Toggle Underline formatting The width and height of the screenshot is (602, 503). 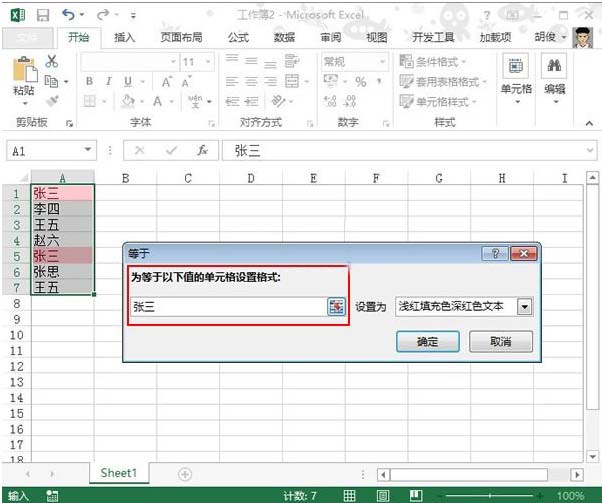tap(128, 81)
